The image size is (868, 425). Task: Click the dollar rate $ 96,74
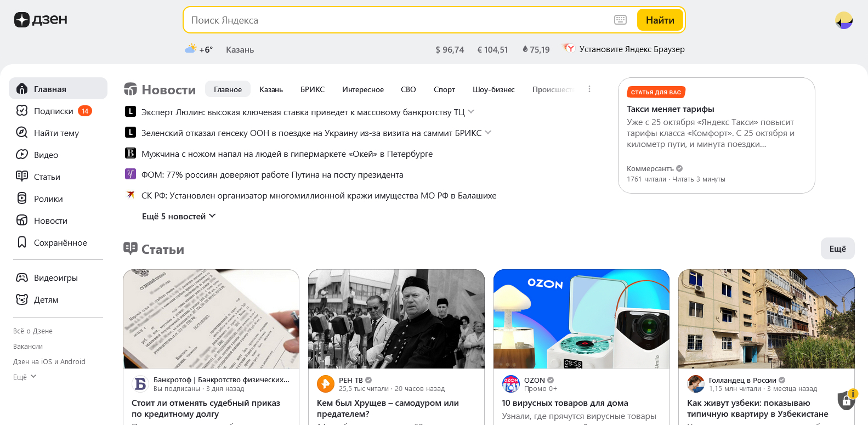[x=450, y=49]
